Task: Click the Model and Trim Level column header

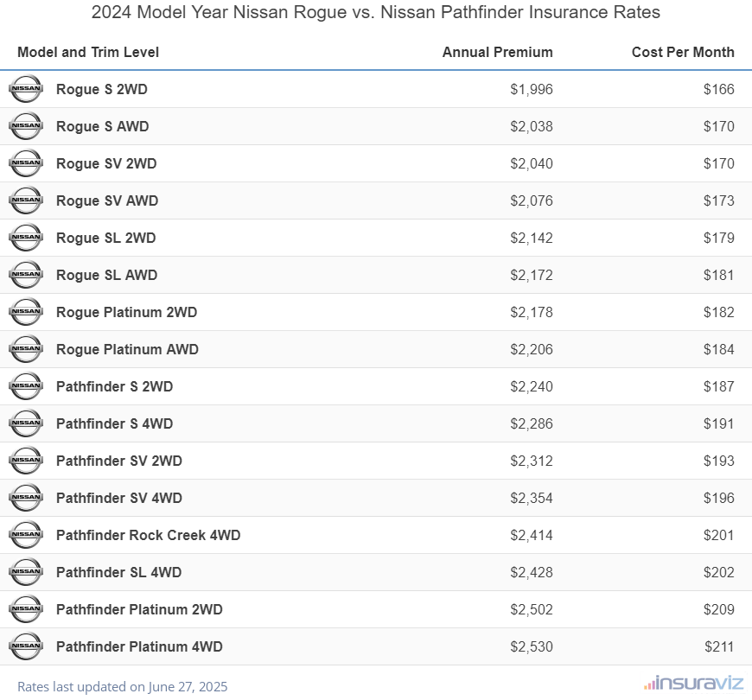Action: click(88, 52)
